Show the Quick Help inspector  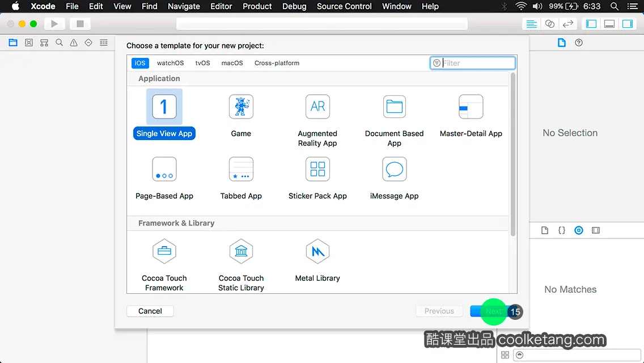pos(579,43)
